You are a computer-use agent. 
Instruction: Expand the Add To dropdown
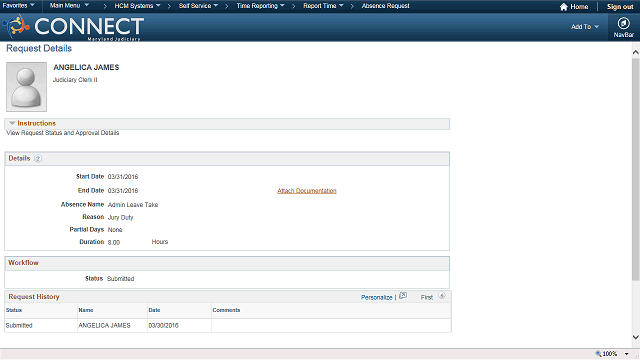[584, 27]
